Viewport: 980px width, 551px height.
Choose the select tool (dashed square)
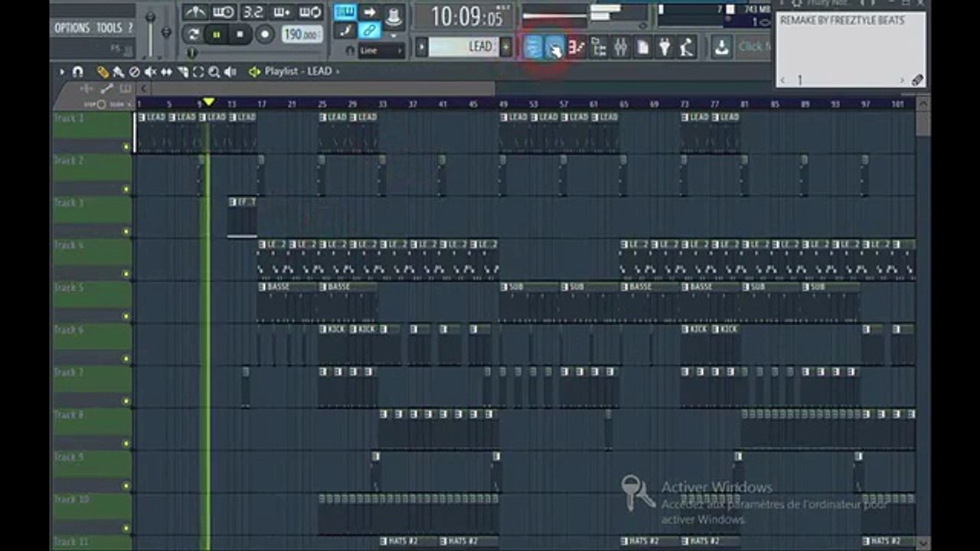pos(198,71)
